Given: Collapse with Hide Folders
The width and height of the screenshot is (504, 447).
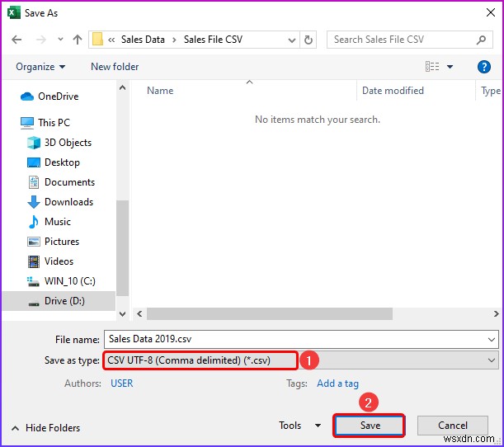Looking at the screenshot, I should pyautogui.click(x=45, y=428).
